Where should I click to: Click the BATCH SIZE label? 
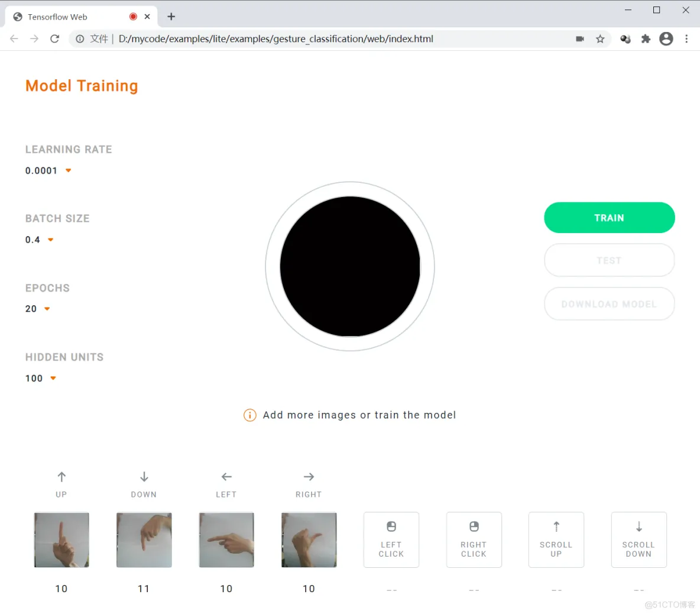pos(57,218)
